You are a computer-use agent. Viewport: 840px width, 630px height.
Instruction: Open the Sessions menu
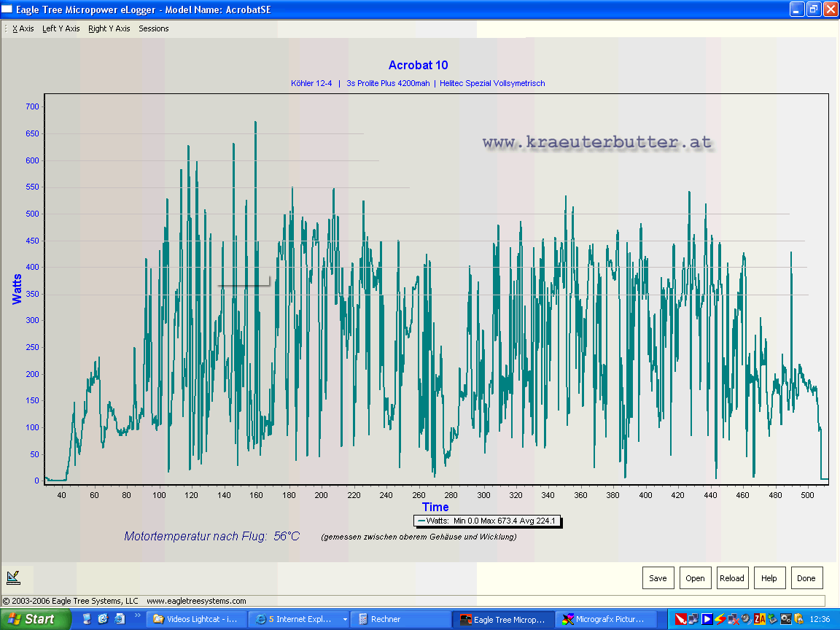(x=154, y=28)
